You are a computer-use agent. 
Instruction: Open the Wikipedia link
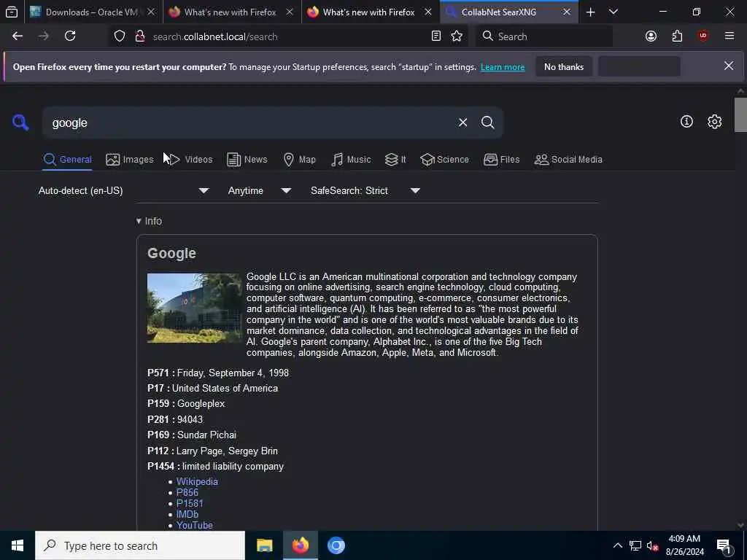click(197, 481)
